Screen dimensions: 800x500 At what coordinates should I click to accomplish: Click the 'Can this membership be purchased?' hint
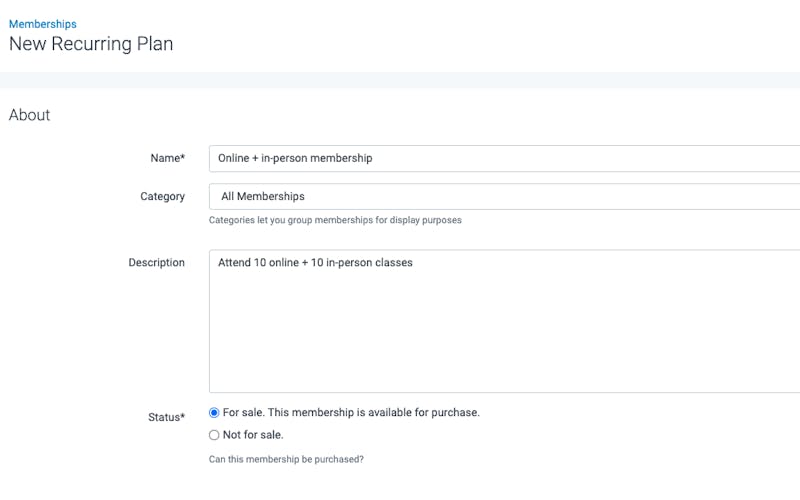tap(286, 459)
